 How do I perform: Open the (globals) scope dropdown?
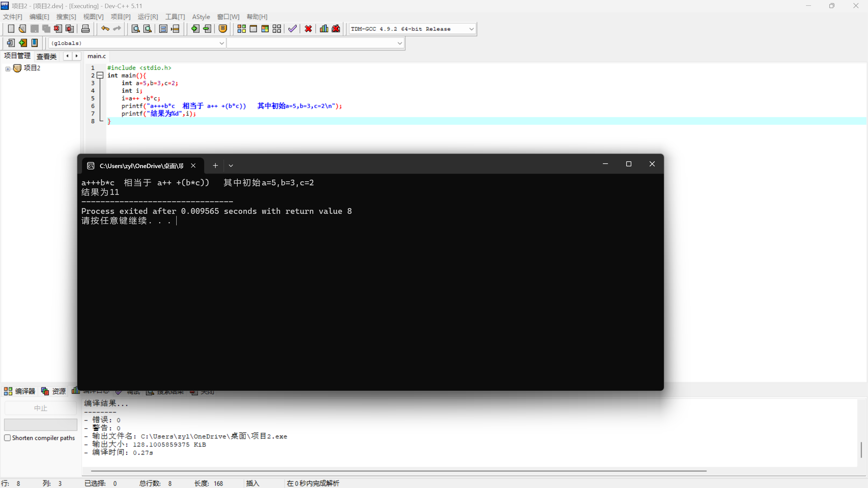click(221, 43)
